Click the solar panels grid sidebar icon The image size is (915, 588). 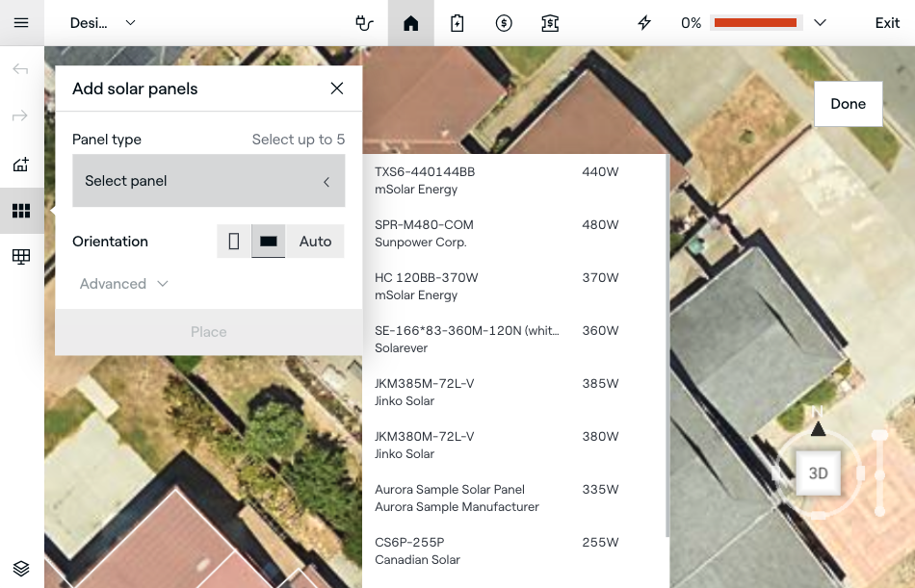tap(21, 211)
